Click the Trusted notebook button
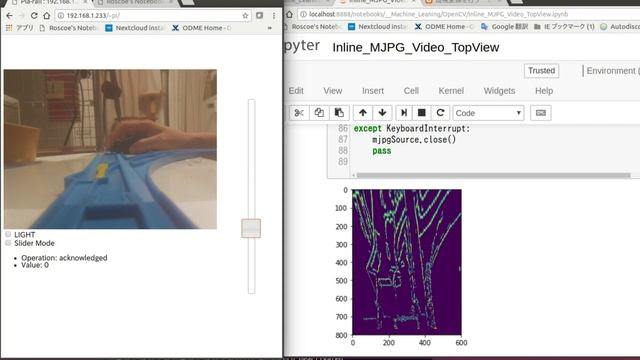The image size is (640, 360). pos(541,71)
